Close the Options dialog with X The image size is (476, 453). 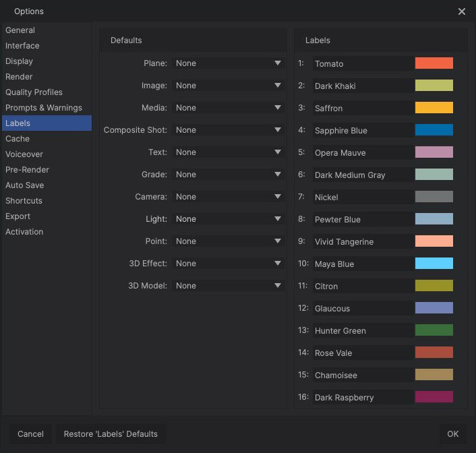[x=462, y=11]
